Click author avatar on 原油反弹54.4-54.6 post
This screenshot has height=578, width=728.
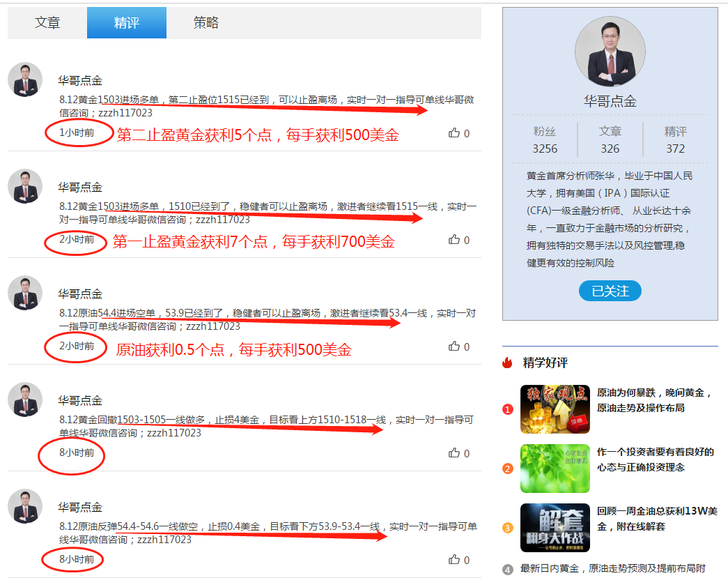(x=25, y=506)
